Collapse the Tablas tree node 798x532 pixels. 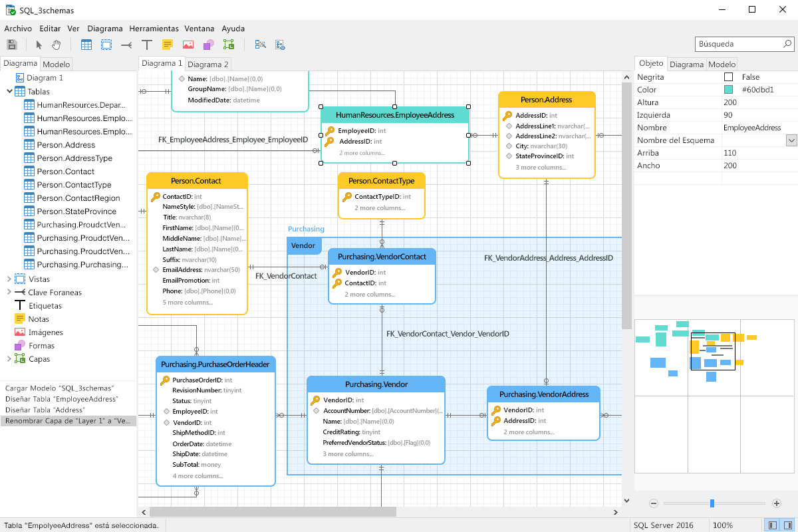[10, 91]
